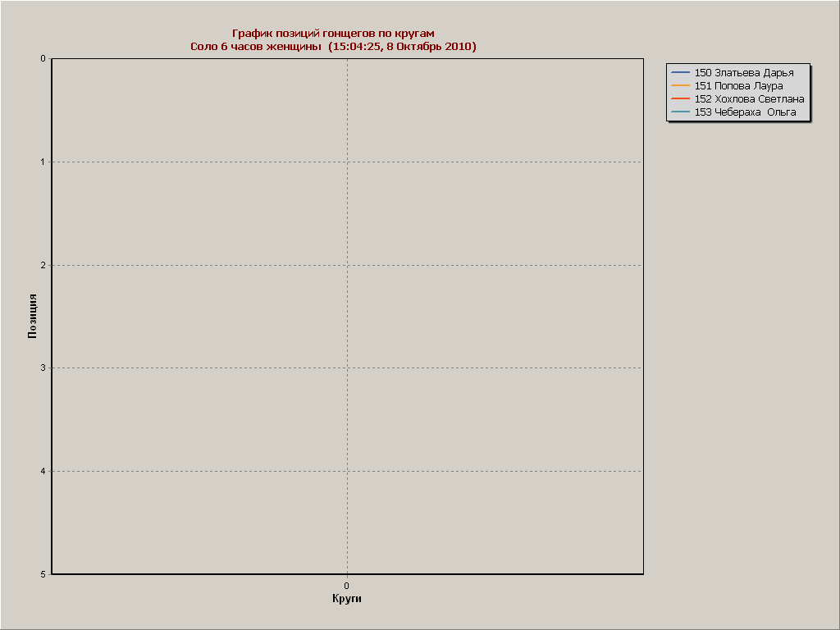Image resolution: width=840 pixels, height=630 pixels.
Task: Click the blue line swatch for rider 150
Action: 681,73
